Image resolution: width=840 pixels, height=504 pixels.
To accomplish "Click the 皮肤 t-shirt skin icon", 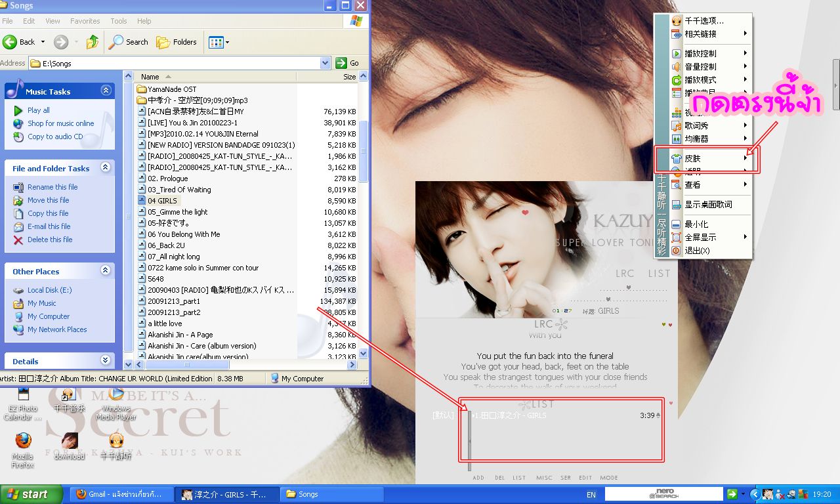I will click(x=676, y=158).
